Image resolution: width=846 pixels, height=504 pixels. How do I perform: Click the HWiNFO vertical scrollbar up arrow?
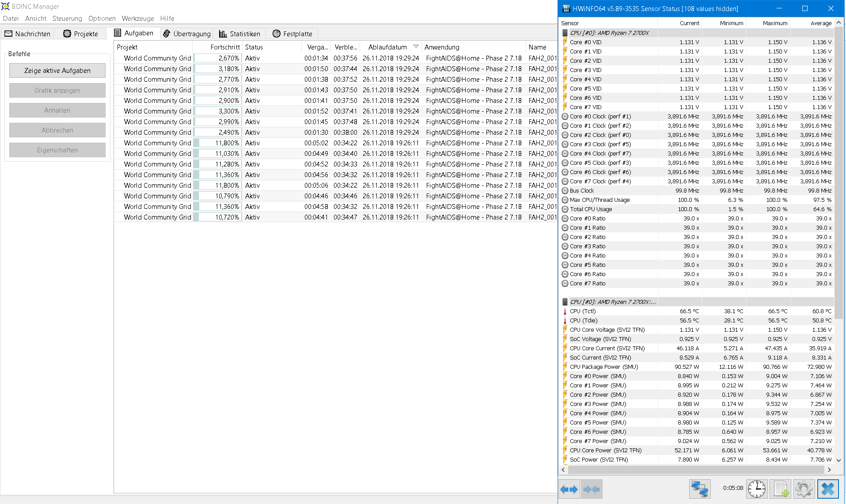[838, 23]
